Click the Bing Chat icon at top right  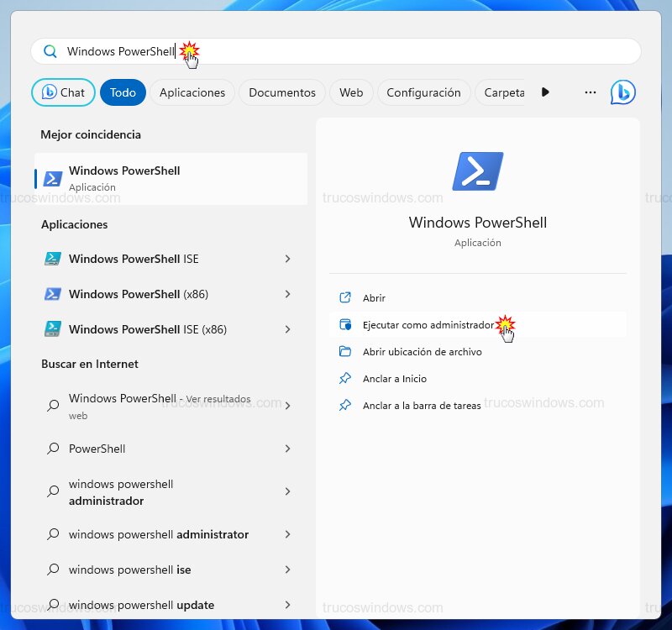pyautogui.click(x=622, y=92)
